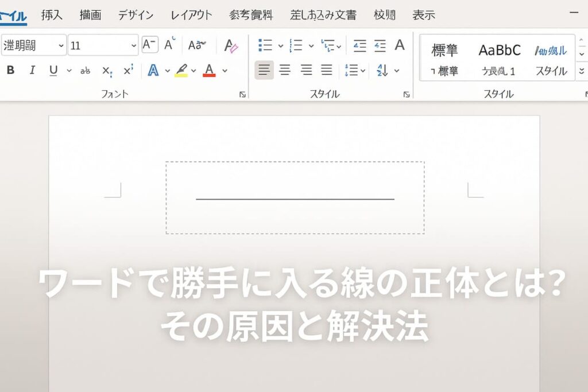Open the font name dropdown
Viewport: 588px width, 392px height.
pos(61,45)
